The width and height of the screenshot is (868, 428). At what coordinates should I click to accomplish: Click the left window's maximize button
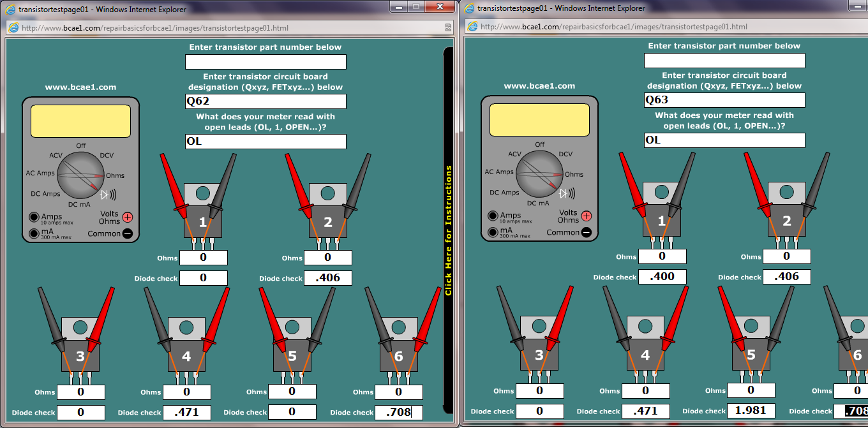(415, 6)
